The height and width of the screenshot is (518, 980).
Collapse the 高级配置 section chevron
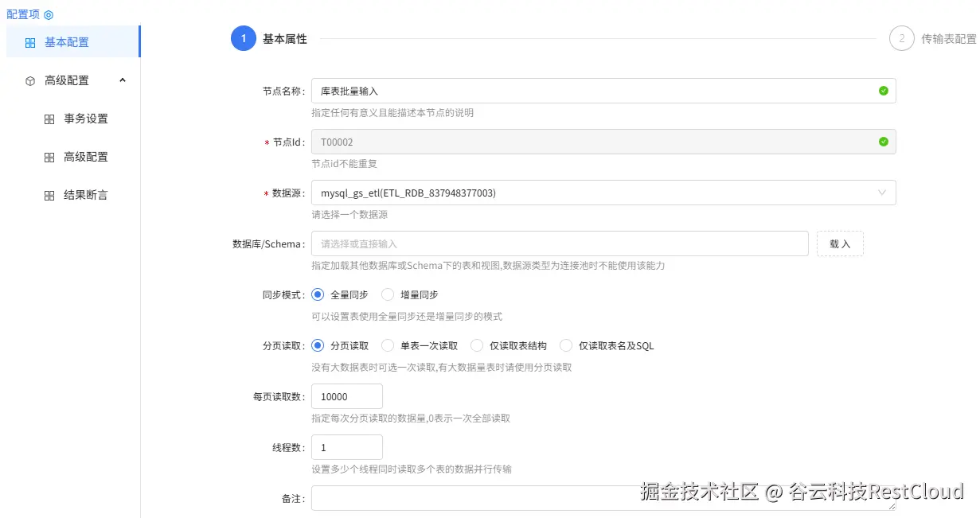pos(123,80)
